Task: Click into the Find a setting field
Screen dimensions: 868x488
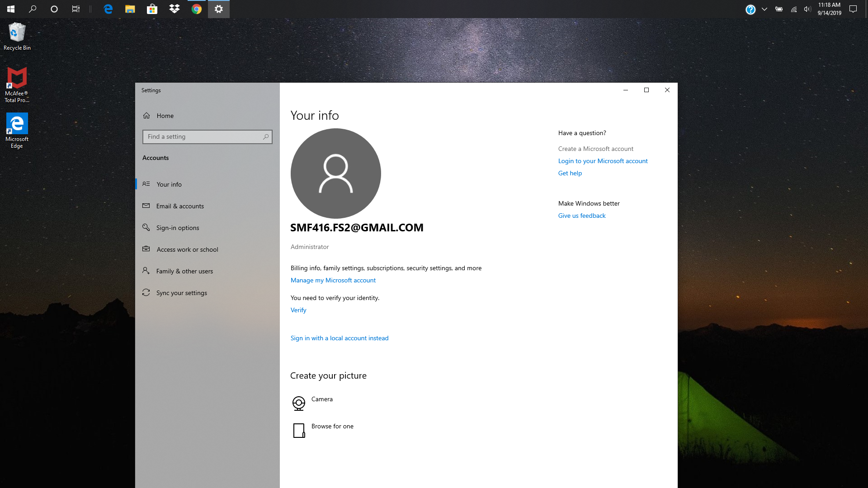Action: pos(203,137)
